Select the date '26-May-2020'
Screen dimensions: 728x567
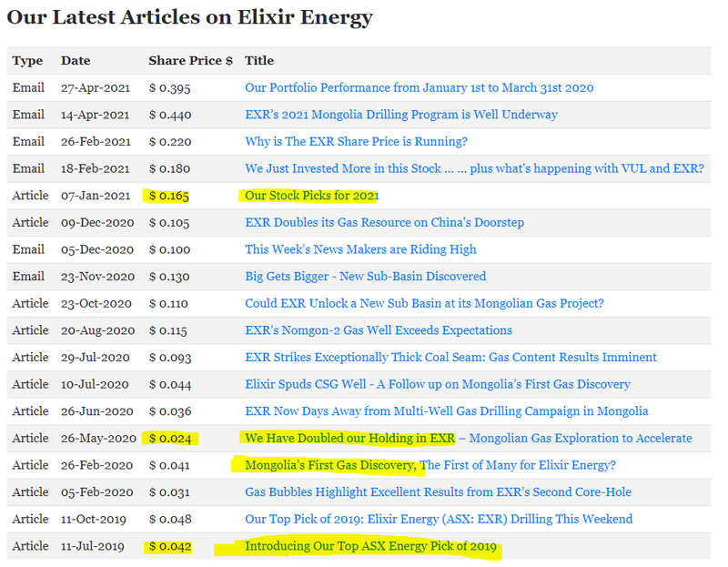(99, 438)
